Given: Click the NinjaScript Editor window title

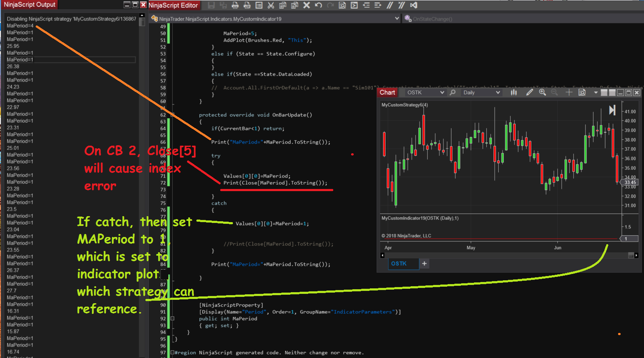Looking at the screenshot, I should [x=173, y=5].
